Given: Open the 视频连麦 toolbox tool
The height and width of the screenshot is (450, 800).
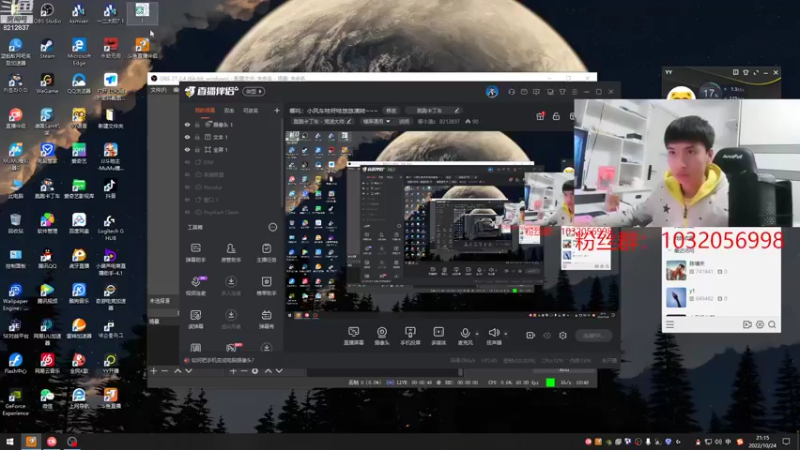Looking at the screenshot, I should coord(195,286).
